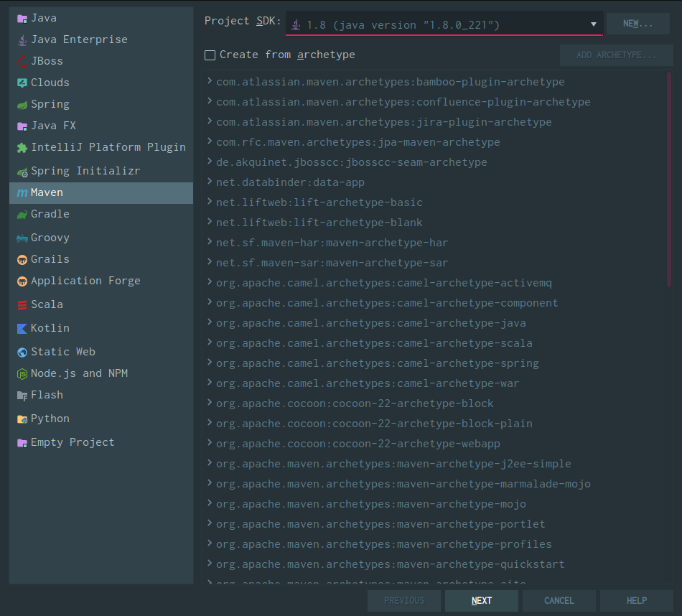Click the Groovy icon

pyautogui.click(x=22, y=238)
